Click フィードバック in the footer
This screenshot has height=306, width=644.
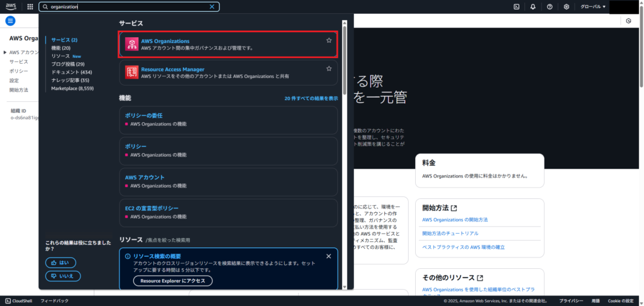(x=55, y=301)
